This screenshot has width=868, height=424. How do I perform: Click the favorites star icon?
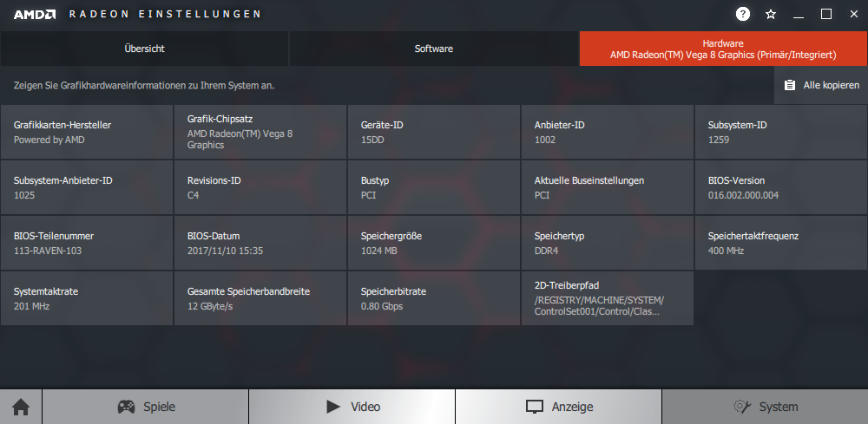[x=771, y=15]
